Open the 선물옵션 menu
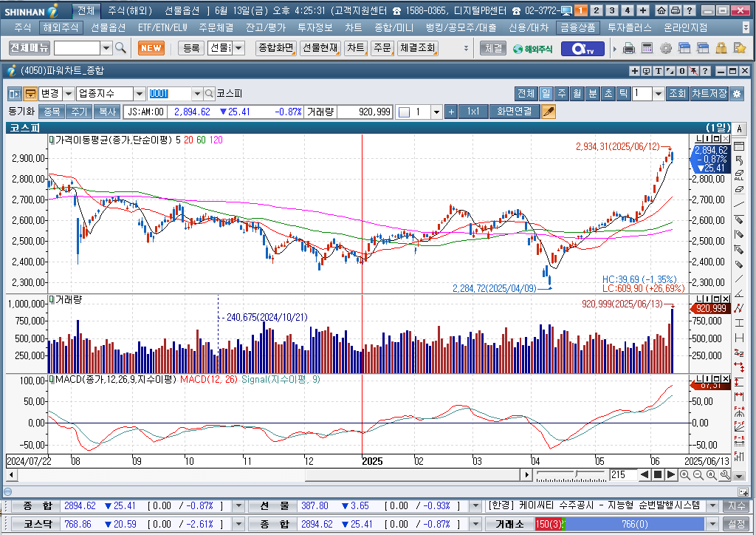The width and height of the screenshot is (756, 535). click(109, 28)
